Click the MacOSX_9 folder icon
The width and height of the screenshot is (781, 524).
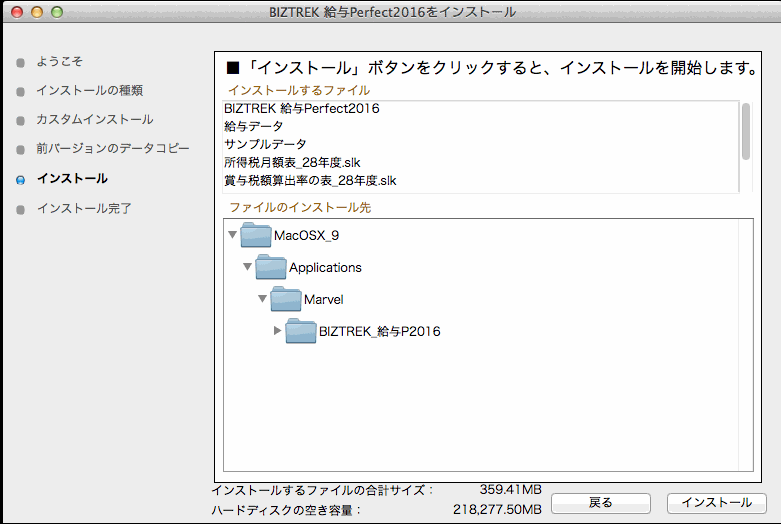[256, 235]
